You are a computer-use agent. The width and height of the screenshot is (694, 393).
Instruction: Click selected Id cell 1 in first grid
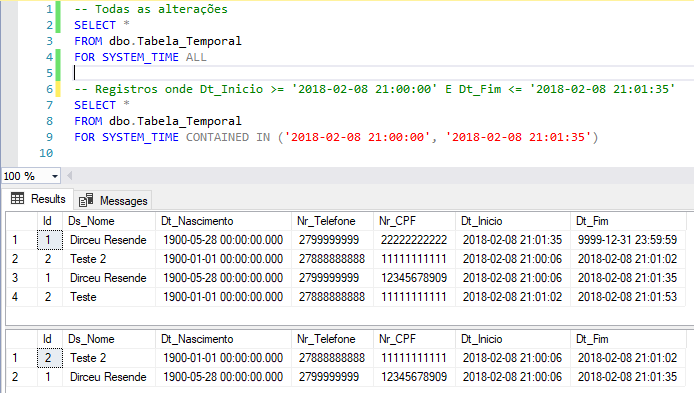[x=50, y=240]
